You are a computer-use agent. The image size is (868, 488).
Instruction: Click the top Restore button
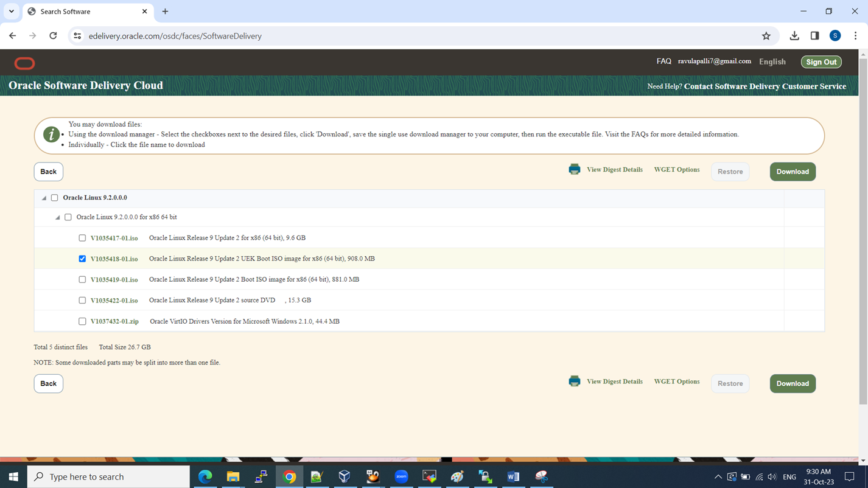click(x=730, y=172)
